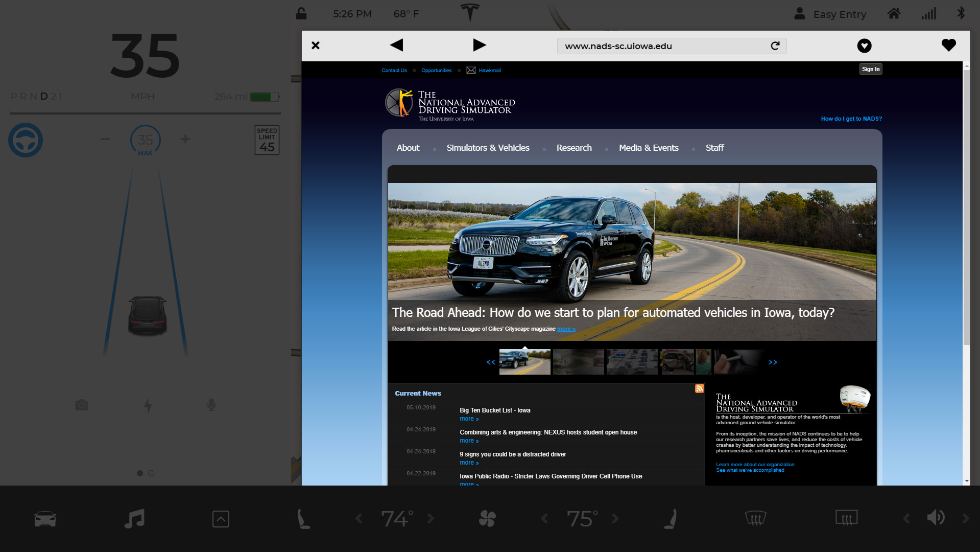The height and width of the screenshot is (552, 980).
Task: Toggle the Autosteer steering wheel icon
Action: pos(26,140)
